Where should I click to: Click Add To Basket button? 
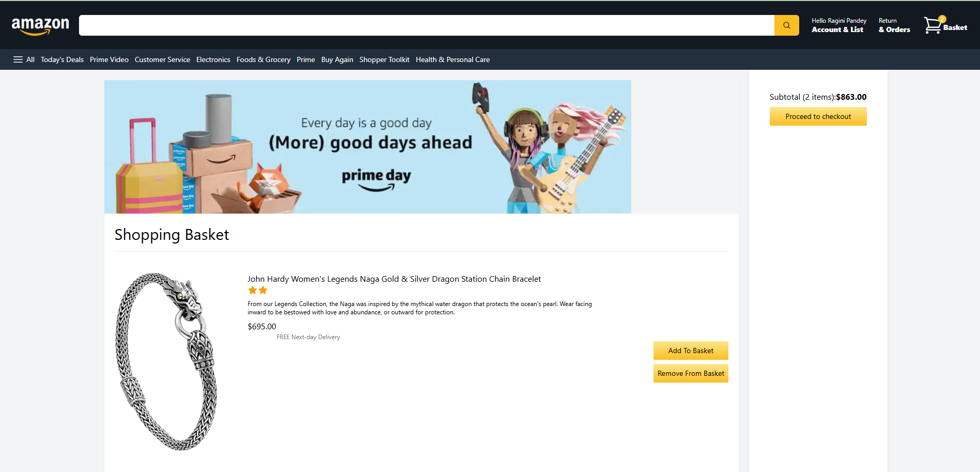click(691, 351)
